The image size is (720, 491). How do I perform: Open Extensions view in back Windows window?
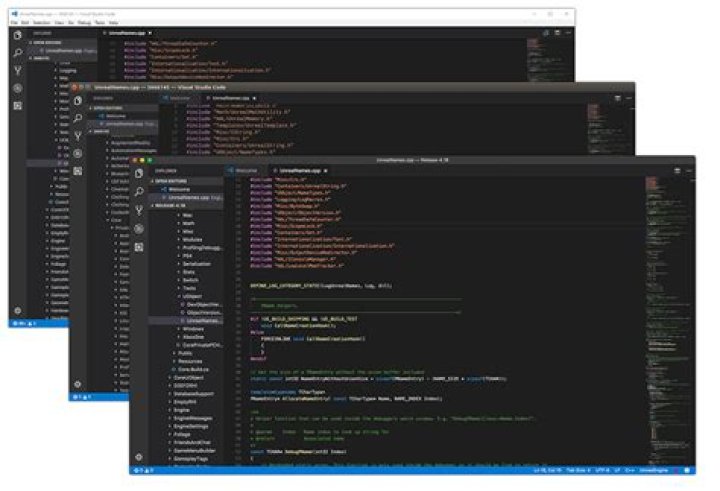point(17,106)
